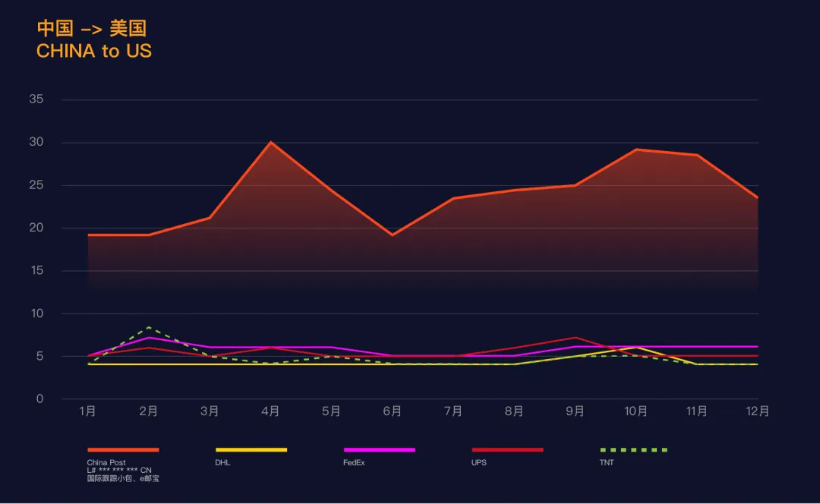Click the "15" y-axis value

(x=36, y=271)
